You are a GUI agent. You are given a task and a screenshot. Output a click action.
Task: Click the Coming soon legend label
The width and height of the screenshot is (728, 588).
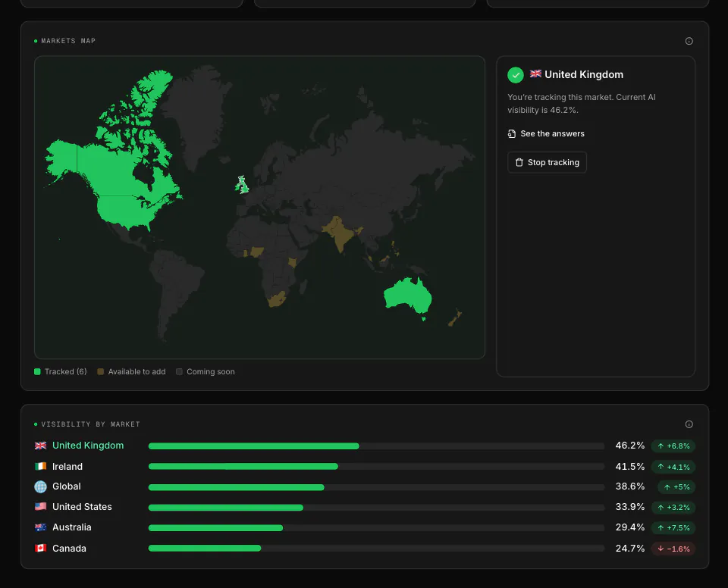pyautogui.click(x=211, y=372)
